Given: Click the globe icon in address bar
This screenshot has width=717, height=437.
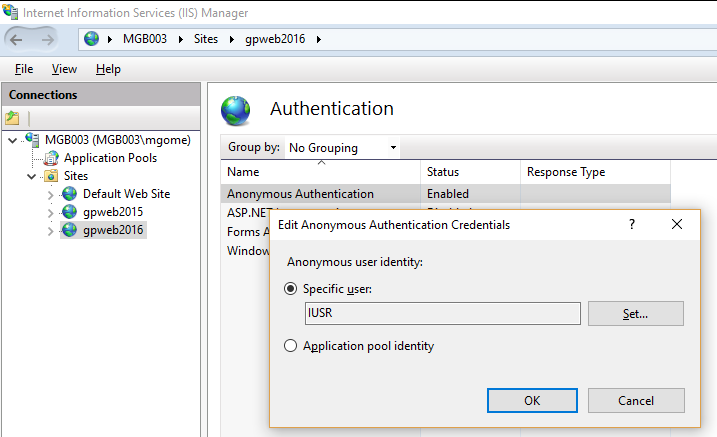Looking at the screenshot, I should click(x=91, y=39).
